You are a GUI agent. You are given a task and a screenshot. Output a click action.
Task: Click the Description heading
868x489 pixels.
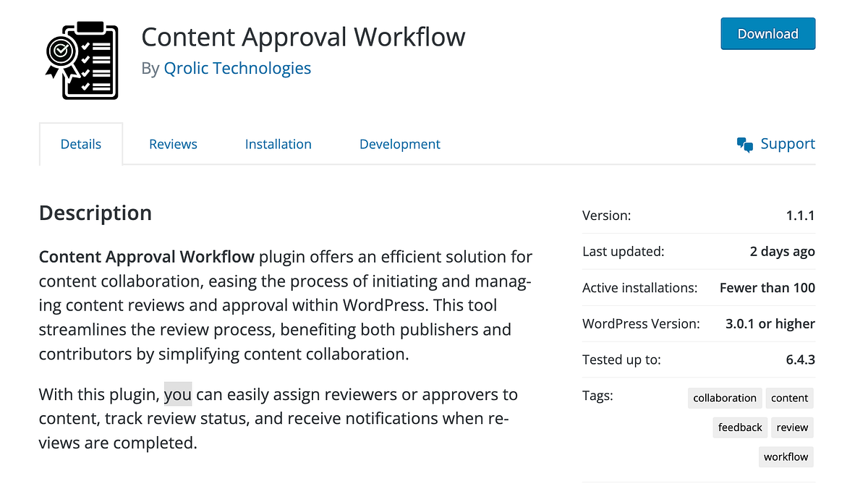click(95, 213)
